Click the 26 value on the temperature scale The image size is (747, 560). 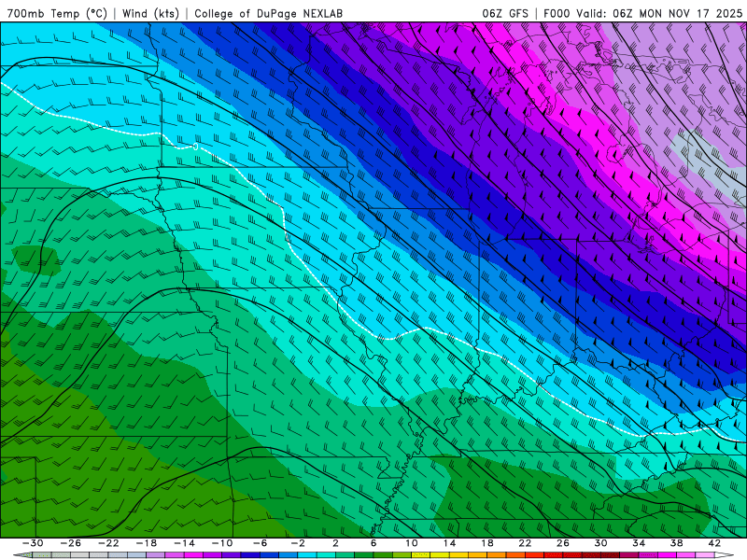point(563,543)
